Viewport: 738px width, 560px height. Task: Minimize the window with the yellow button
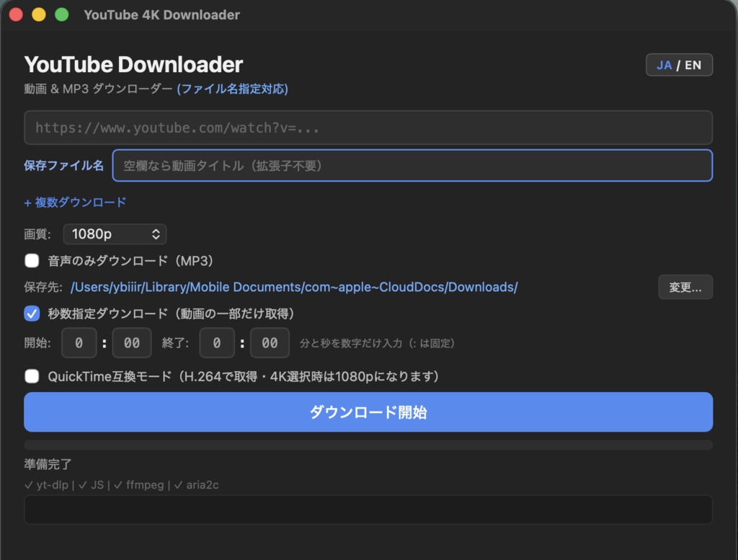(39, 14)
